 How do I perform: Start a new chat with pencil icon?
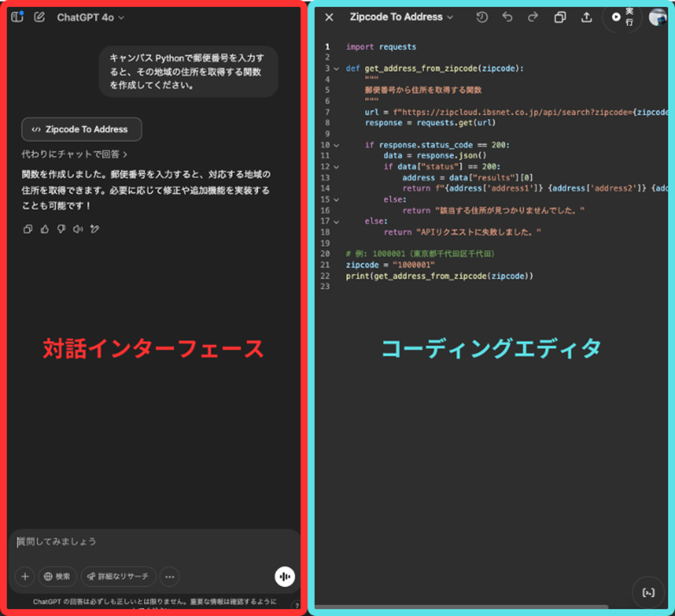pyautogui.click(x=40, y=17)
